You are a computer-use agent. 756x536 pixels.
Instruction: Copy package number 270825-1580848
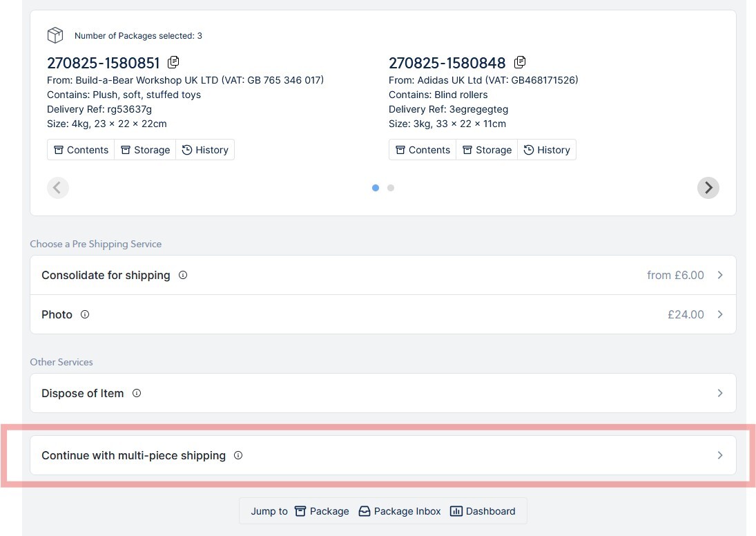520,62
